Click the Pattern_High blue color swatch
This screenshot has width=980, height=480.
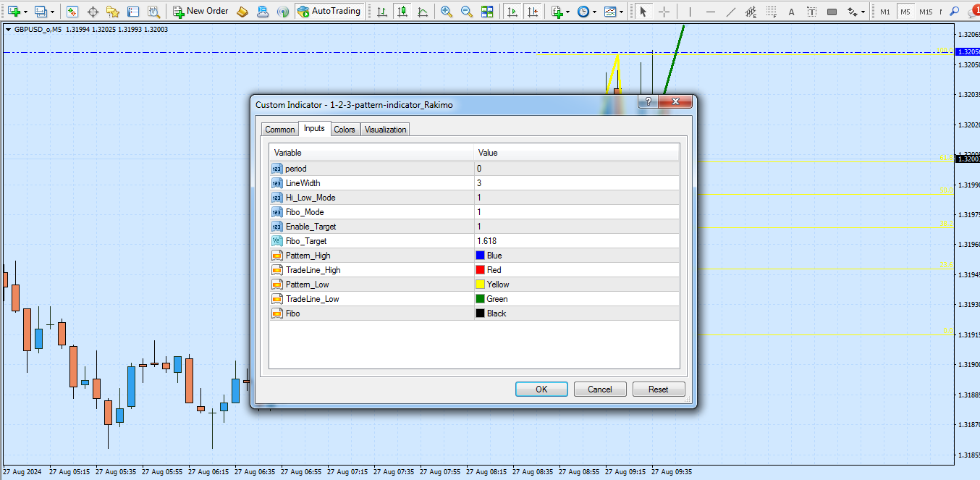tap(480, 256)
